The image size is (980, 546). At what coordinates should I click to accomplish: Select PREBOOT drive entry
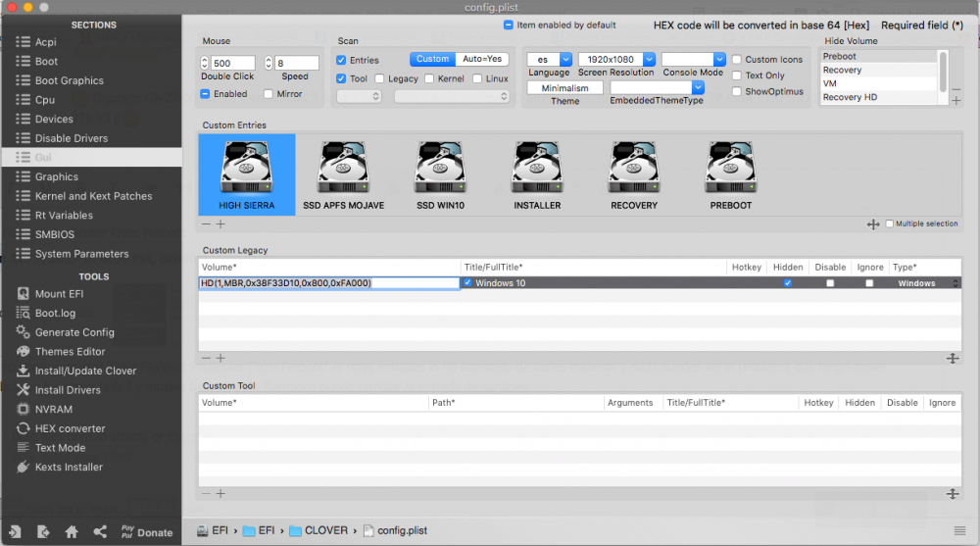[x=731, y=175]
